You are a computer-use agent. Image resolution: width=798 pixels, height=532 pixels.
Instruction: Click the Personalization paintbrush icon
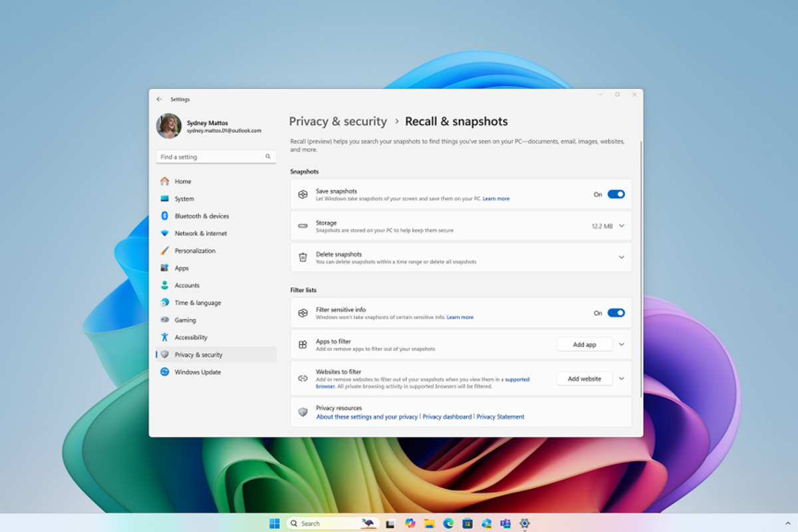pos(164,251)
